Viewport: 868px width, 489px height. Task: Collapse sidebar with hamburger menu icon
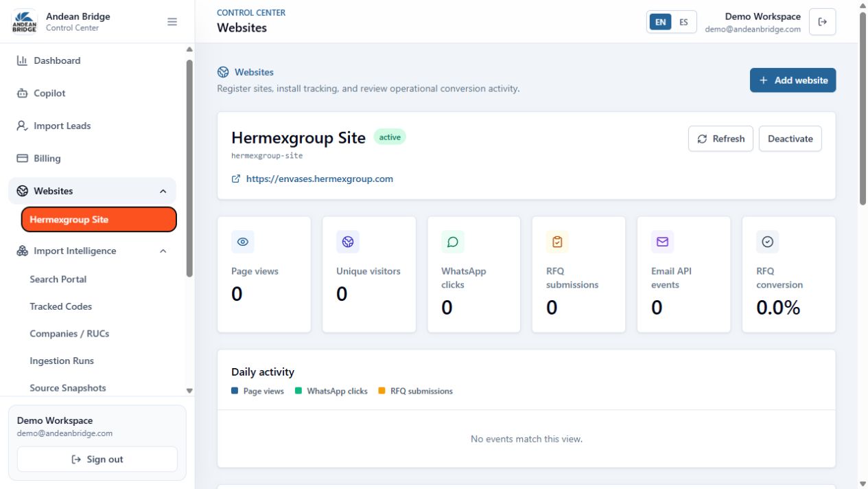point(172,22)
